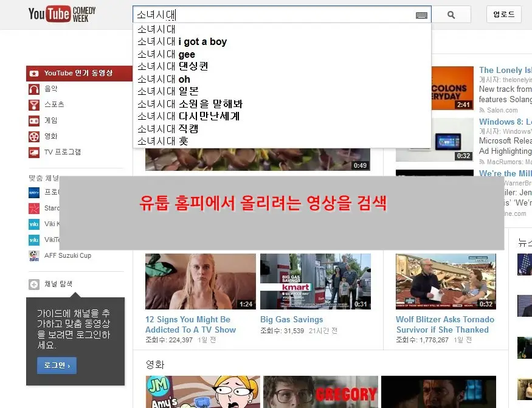Click the ViKiTe channel icon
The height and width of the screenshot is (408, 532).
34,240
